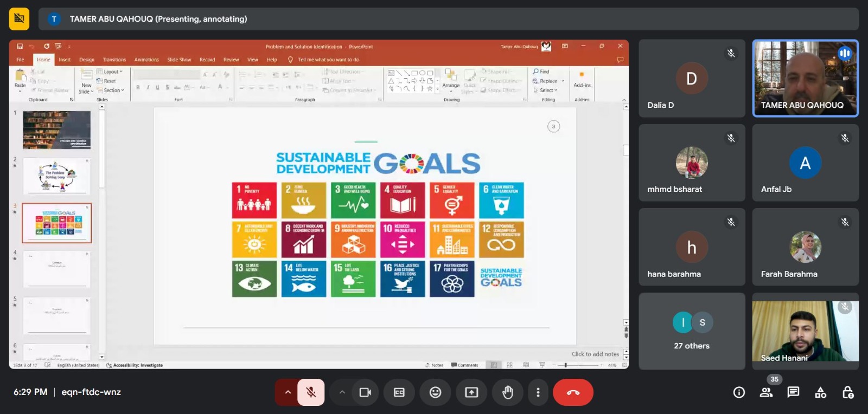Screen dimensions: 868x414
Task: Toggle the camera on or off
Action: click(x=365, y=392)
